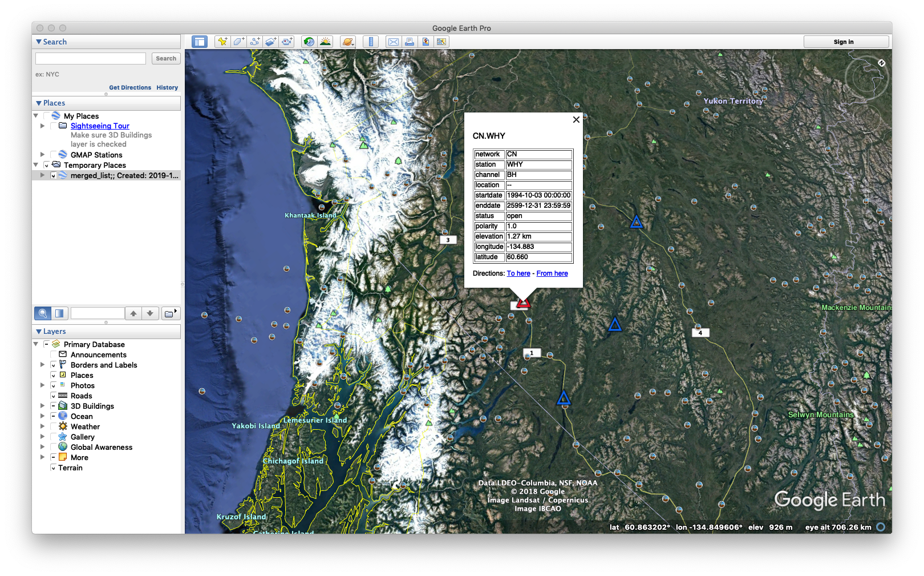View location in Google Maps
The width and height of the screenshot is (924, 576).
tap(441, 42)
